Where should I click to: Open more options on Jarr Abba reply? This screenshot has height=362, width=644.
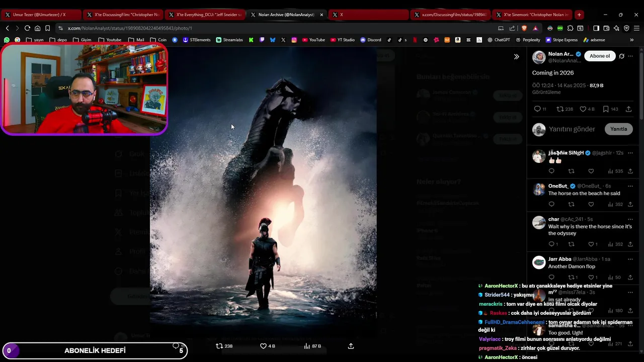[630, 259]
